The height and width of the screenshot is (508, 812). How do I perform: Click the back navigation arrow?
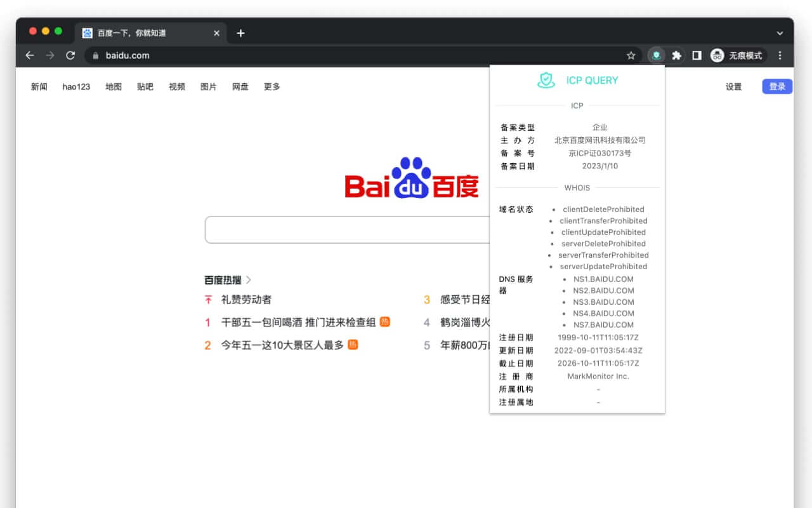coord(30,55)
